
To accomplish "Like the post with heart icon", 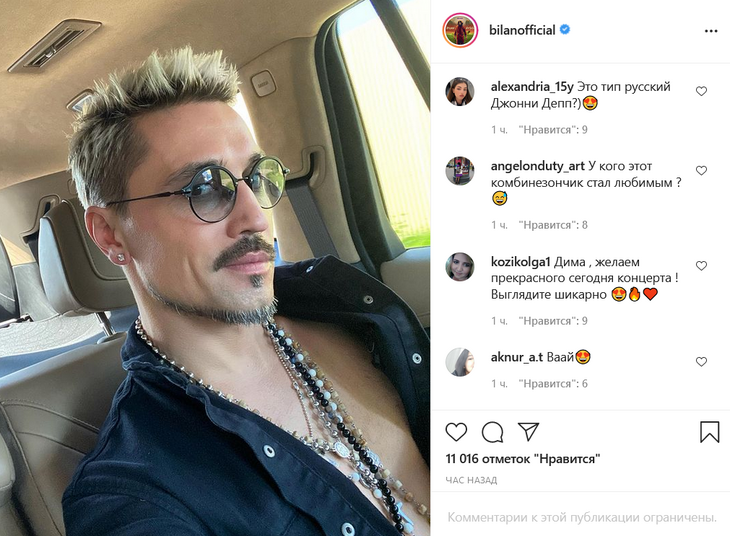I will (456, 432).
